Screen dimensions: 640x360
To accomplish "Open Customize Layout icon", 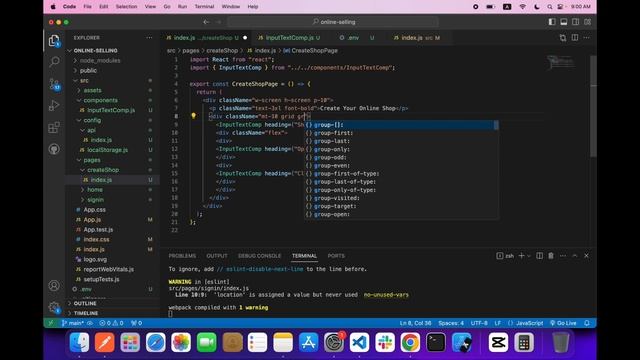I will [587, 22].
